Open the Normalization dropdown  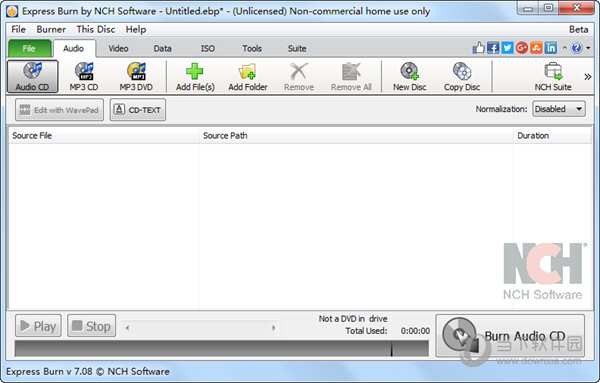pos(559,109)
